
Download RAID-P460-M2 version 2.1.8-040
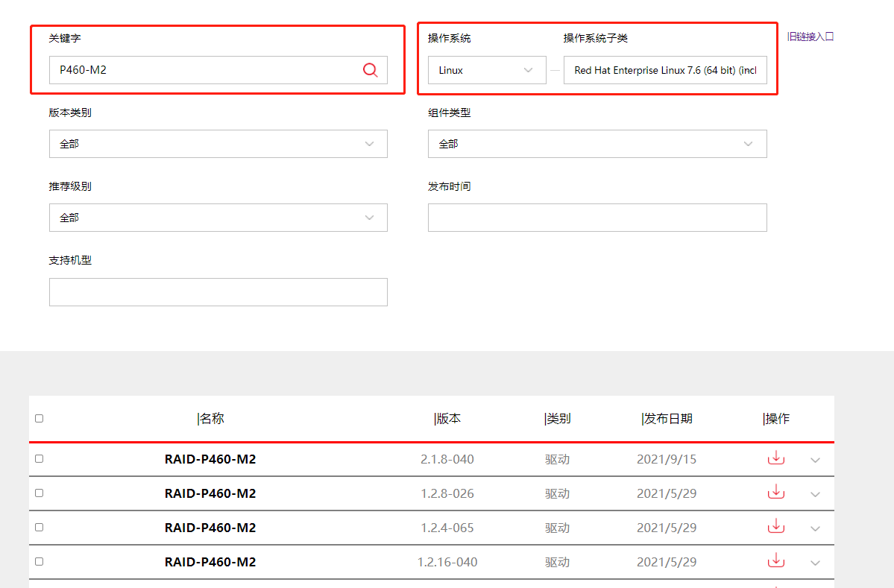tap(776, 458)
